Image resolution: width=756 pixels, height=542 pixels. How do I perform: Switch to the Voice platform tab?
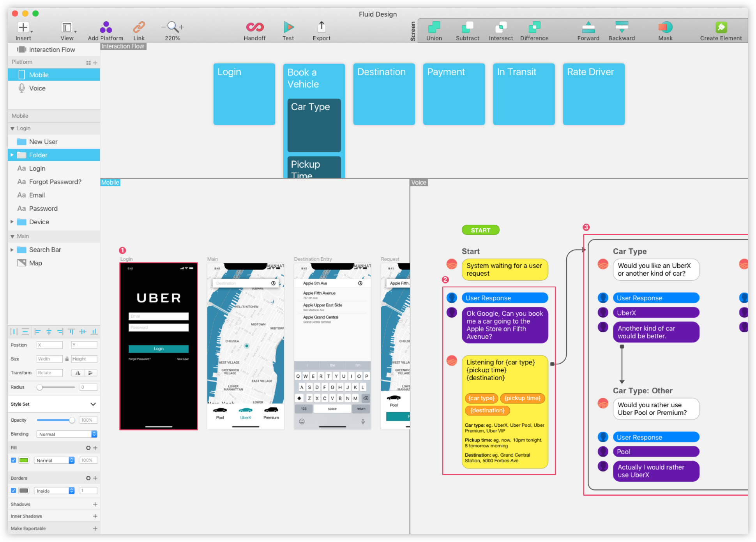point(36,88)
